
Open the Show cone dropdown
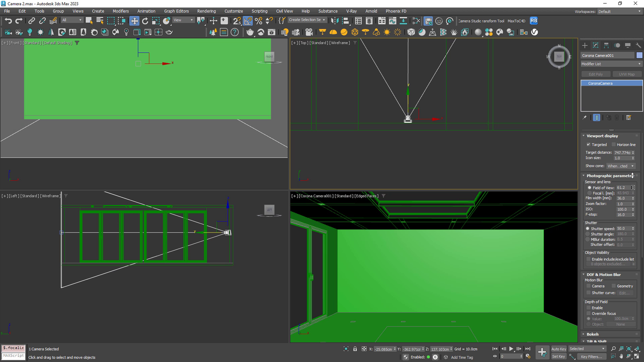tap(620, 166)
